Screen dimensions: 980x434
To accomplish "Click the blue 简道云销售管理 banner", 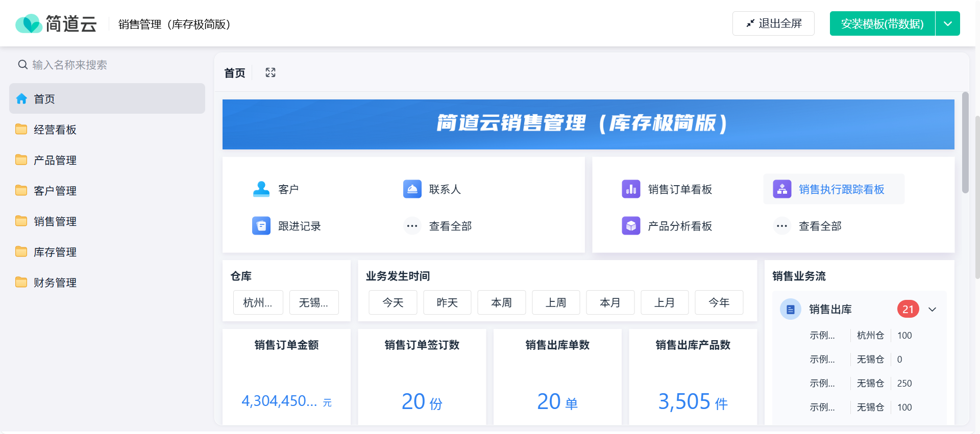I will pos(589,124).
